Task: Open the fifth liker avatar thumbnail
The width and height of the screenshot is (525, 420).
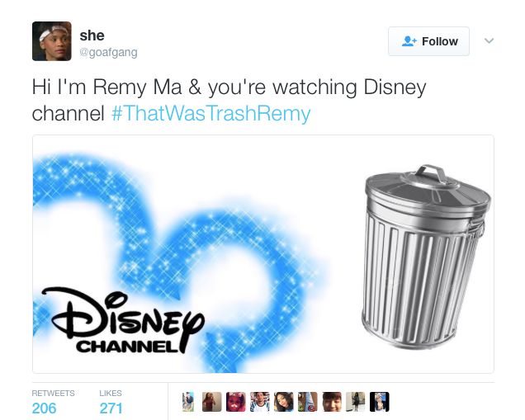Action: coord(284,402)
